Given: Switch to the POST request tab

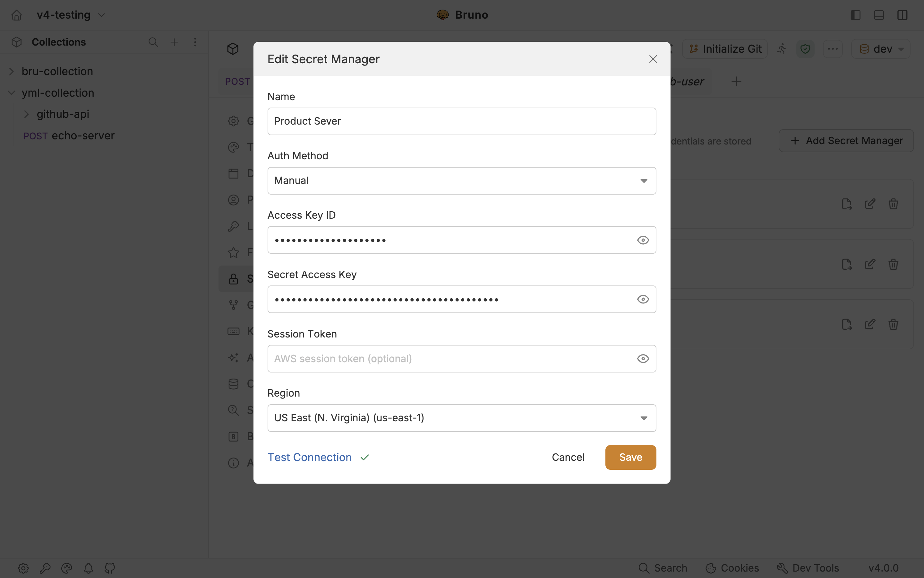Looking at the screenshot, I should tap(237, 82).
